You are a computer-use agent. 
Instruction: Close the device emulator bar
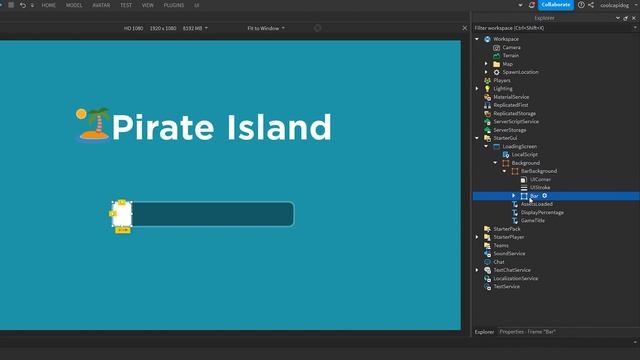pos(464,28)
